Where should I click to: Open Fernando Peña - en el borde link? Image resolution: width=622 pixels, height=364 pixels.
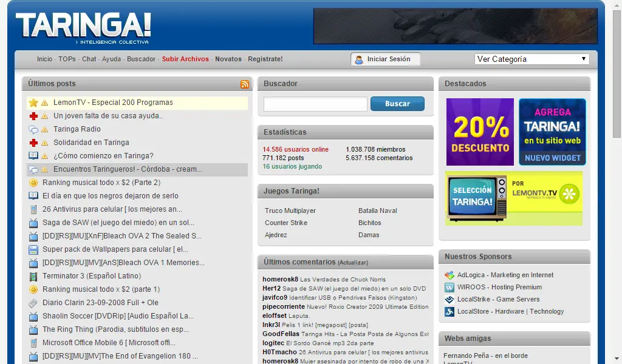point(485,356)
